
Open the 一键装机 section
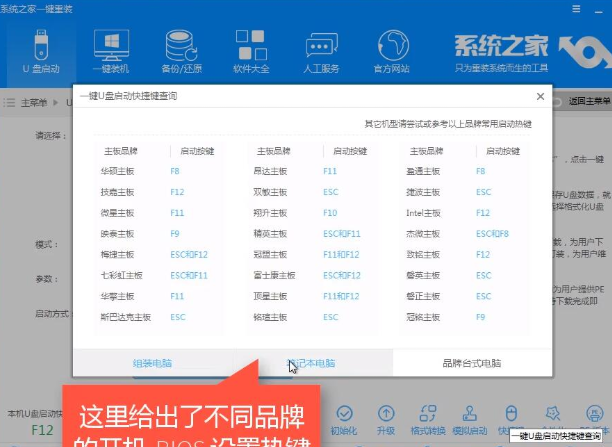110,50
